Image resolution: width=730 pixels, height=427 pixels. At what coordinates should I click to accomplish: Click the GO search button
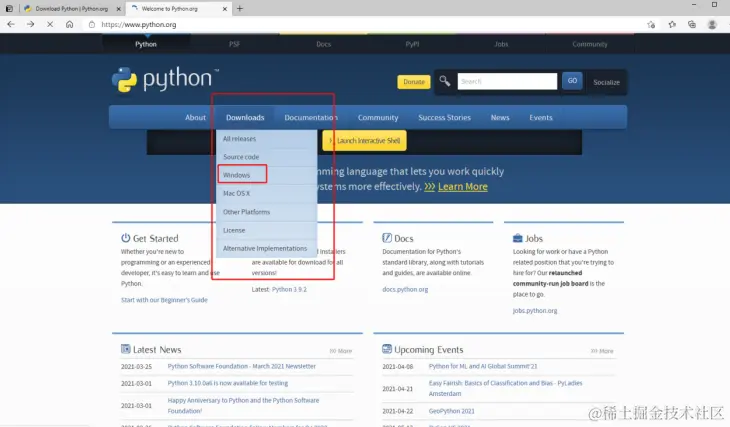[x=572, y=81]
